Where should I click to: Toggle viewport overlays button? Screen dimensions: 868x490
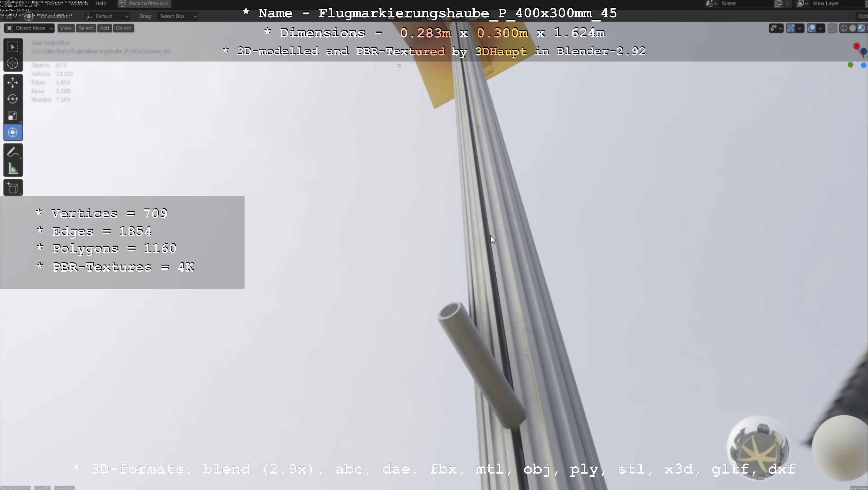pos(811,28)
